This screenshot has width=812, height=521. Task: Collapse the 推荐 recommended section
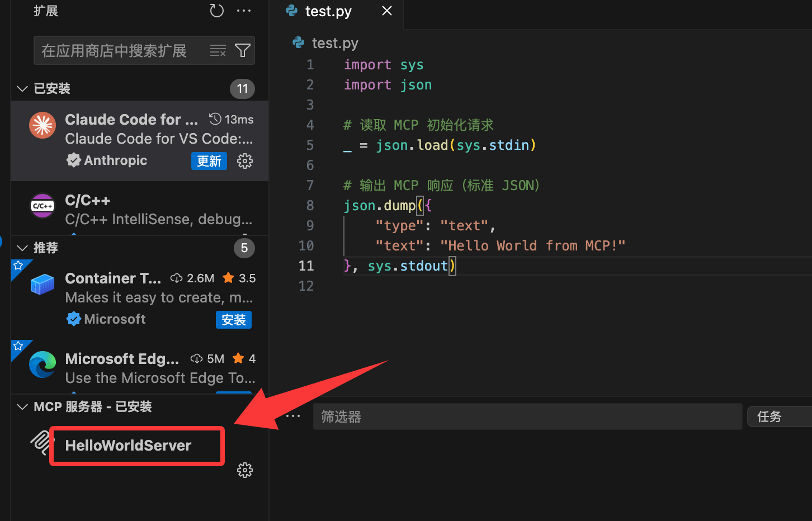[x=22, y=248]
